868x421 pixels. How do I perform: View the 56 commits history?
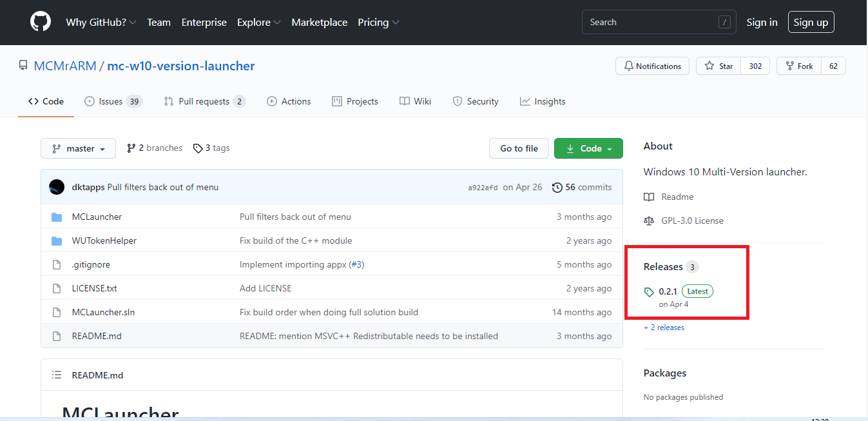(x=582, y=187)
